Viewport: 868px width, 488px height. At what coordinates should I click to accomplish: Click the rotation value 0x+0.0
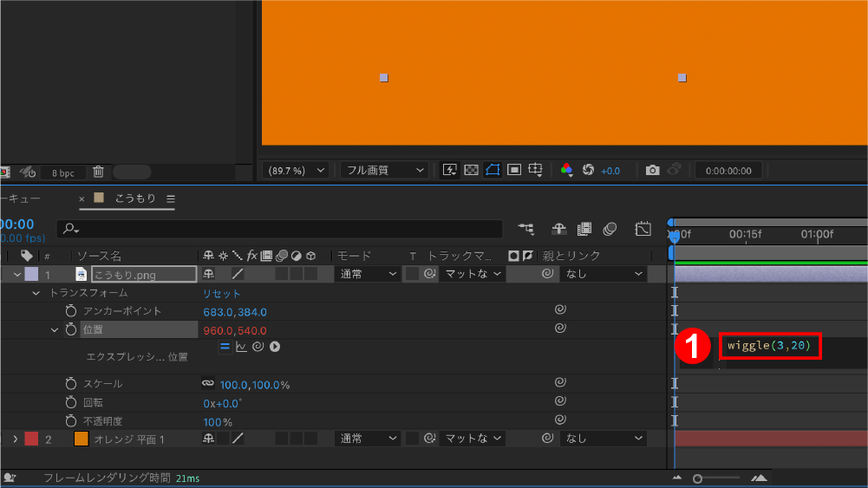point(221,404)
